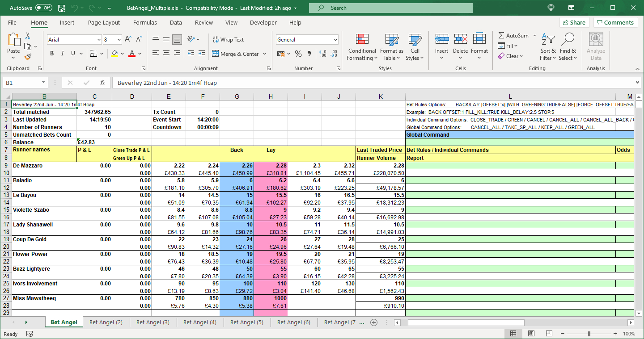The image size is (644, 339).
Task: Click the Share button
Action: click(574, 22)
